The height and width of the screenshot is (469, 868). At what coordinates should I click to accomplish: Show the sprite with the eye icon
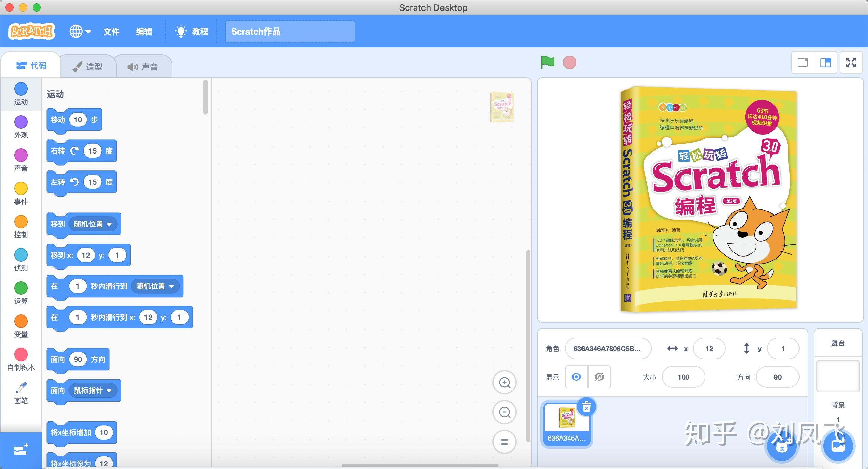coord(576,377)
